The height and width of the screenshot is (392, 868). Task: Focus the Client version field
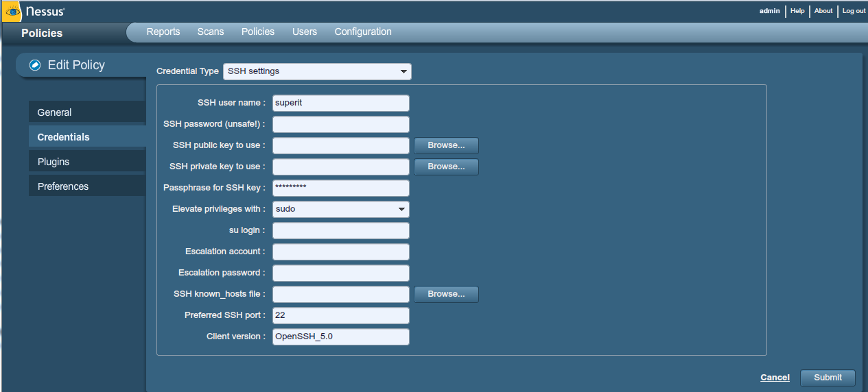[341, 336]
